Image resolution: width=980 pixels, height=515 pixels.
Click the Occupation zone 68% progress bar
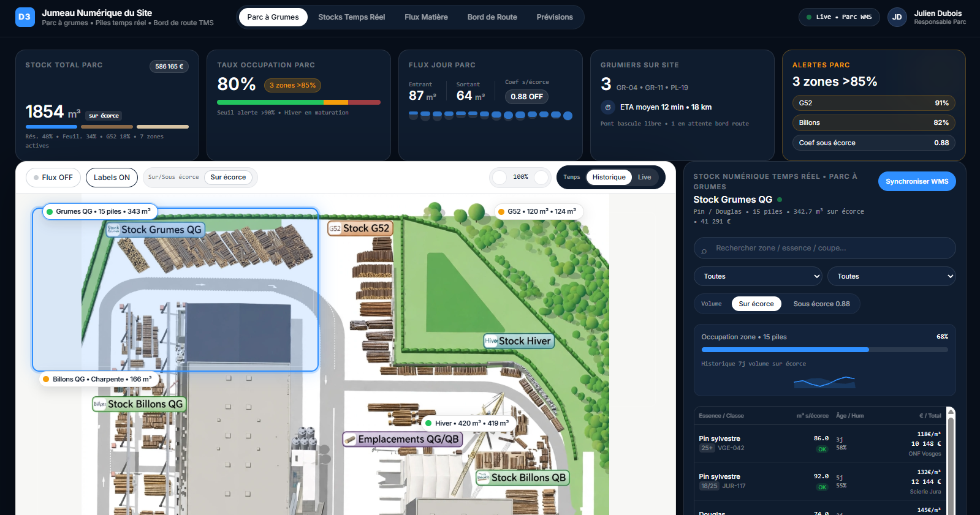[824, 350]
